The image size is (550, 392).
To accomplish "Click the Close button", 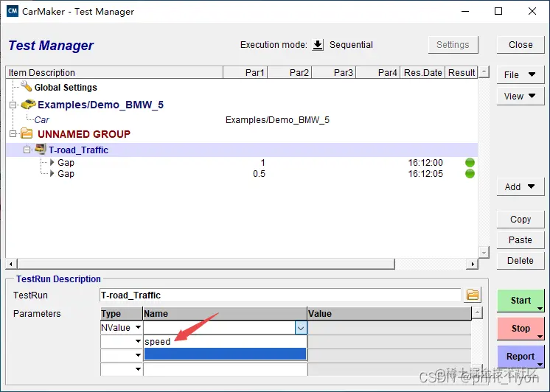I will tap(521, 45).
